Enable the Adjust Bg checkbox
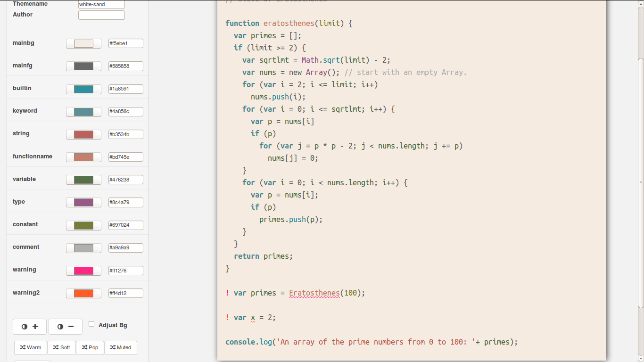Screen dimensions: 644x362 (91, 323)
